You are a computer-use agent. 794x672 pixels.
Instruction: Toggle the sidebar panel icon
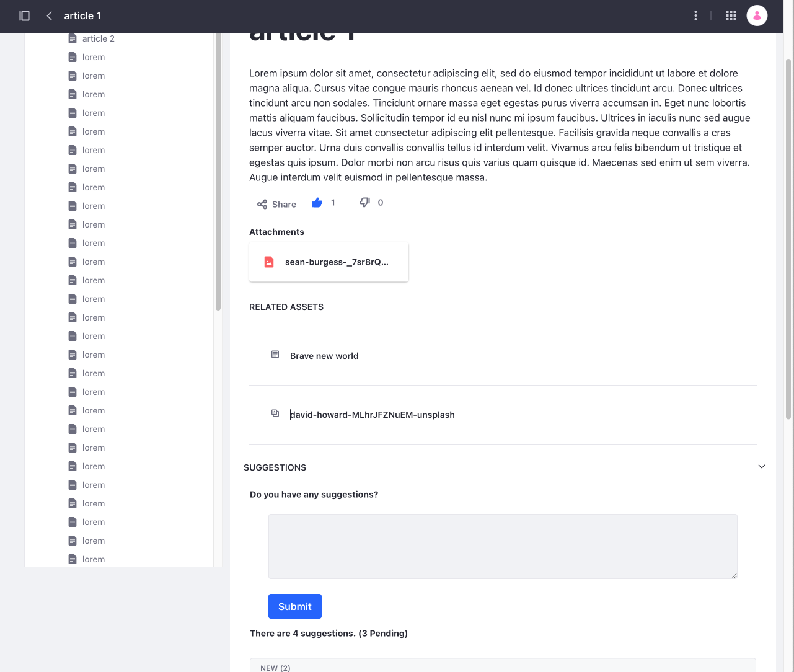click(25, 15)
